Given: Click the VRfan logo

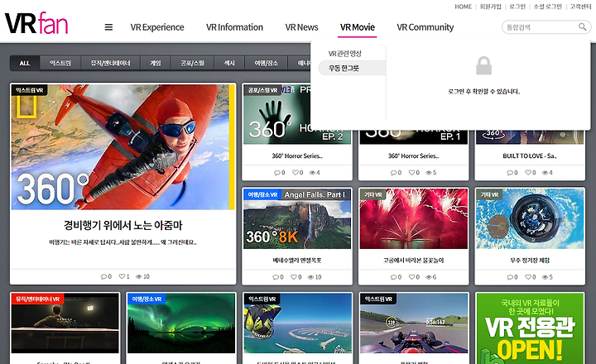Looking at the screenshot, I should point(36,23).
